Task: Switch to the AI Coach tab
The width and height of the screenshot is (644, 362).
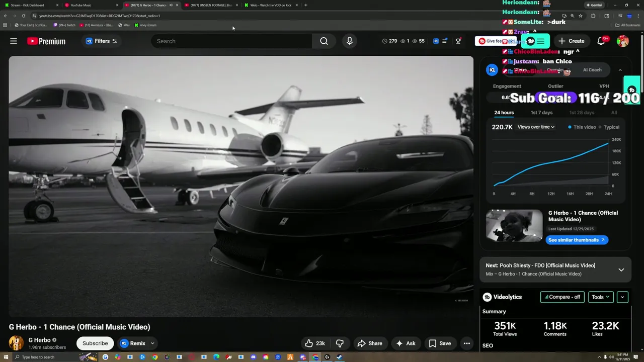Action: click(x=592, y=70)
